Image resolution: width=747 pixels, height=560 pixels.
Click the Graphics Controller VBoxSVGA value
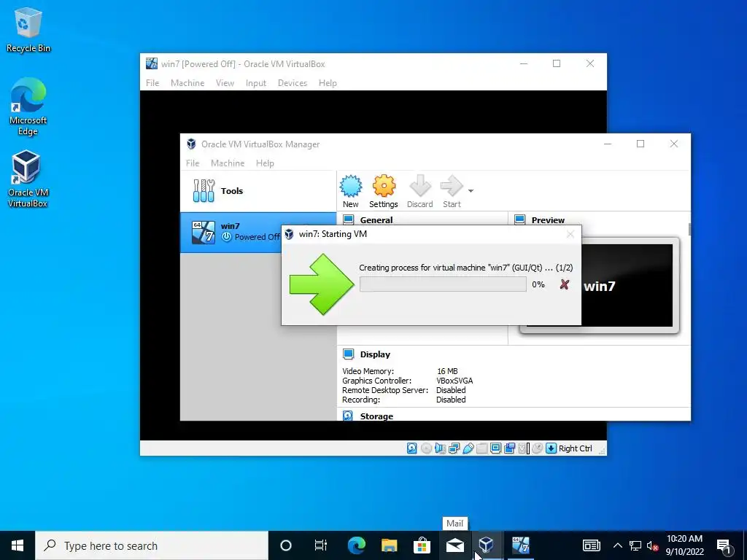tap(454, 381)
